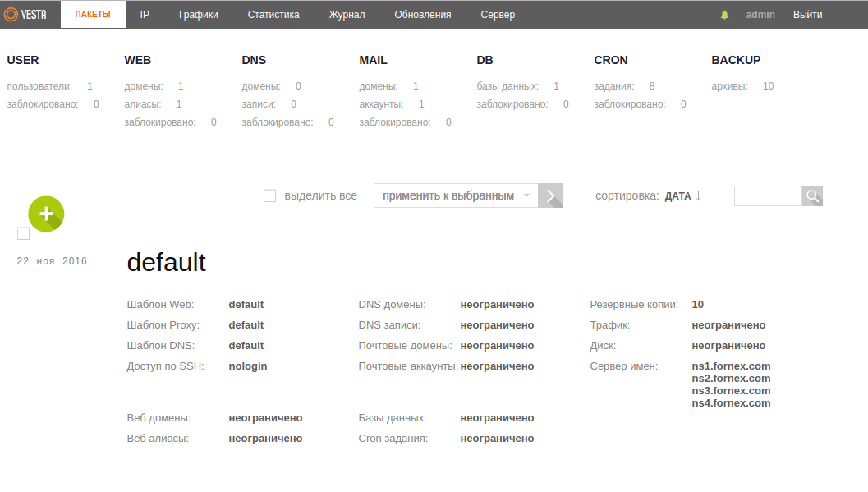Open the default package title
This screenshot has width=868, height=492.
coord(166,263)
